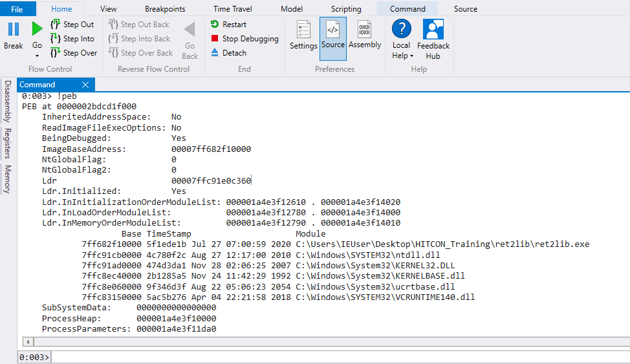Toggle Assembly mode preference
The image size is (630, 364).
[x=365, y=35]
